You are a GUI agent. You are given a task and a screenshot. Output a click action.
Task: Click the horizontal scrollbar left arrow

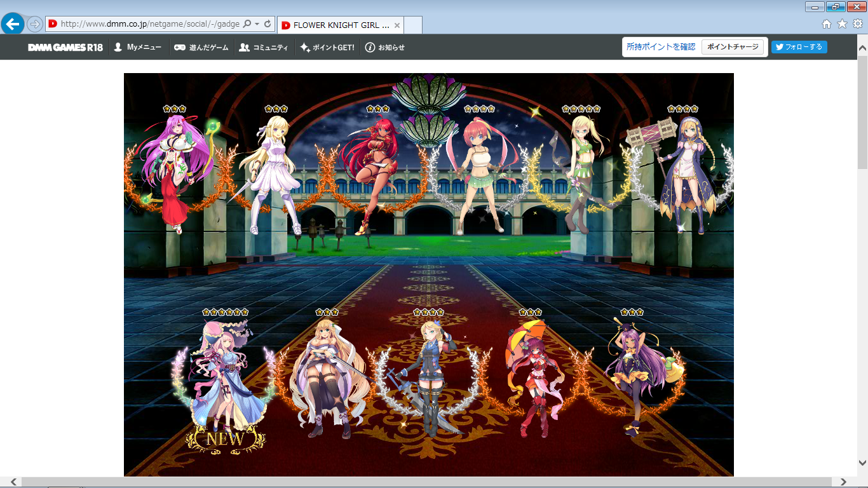14,482
